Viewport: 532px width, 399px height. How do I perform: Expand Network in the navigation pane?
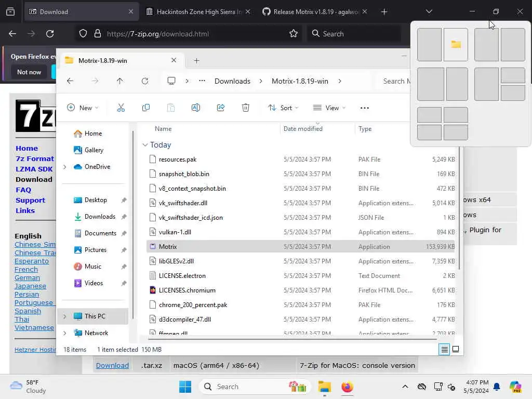[x=64, y=333]
